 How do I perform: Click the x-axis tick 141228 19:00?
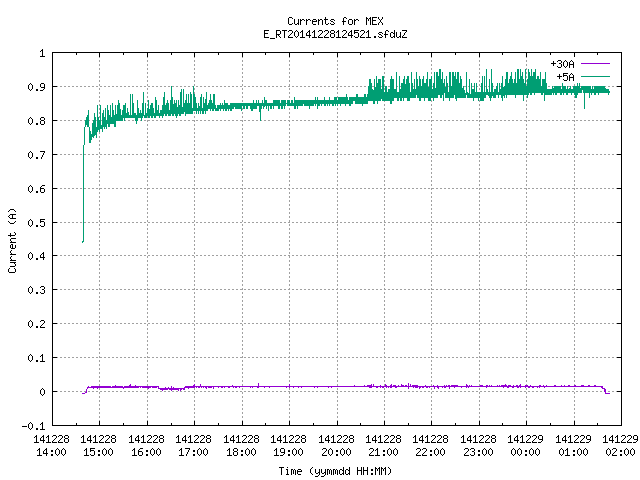pyautogui.click(x=288, y=445)
